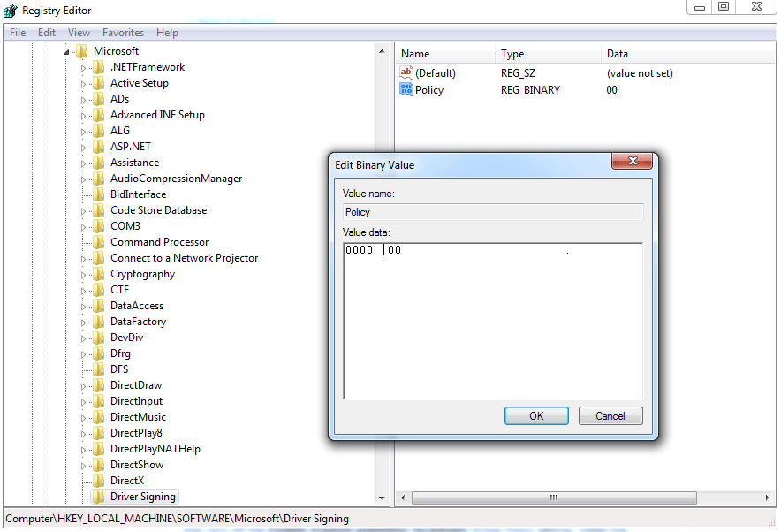Click the values pane scroll right arrow
This screenshot has width=781, height=532.
pos(768,498)
